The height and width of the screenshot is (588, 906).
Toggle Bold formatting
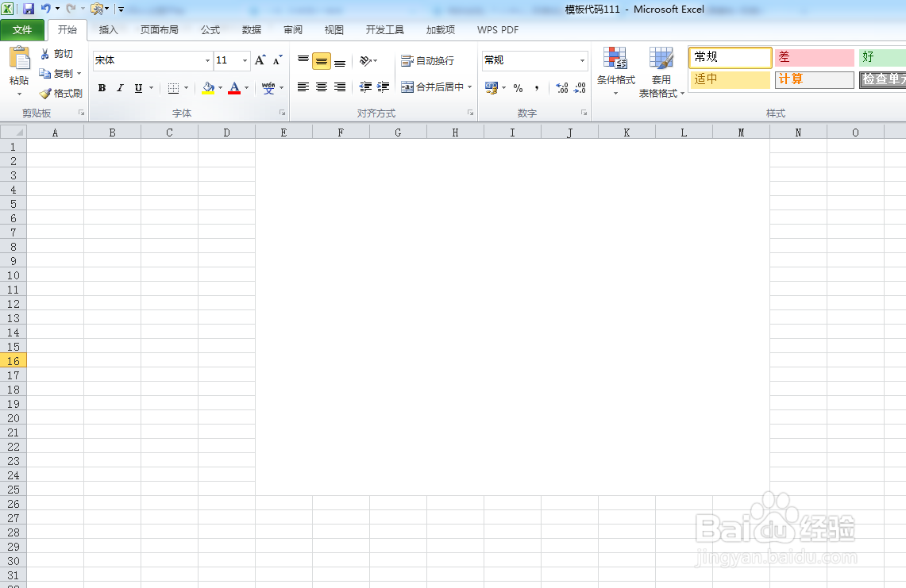pos(102,88)
